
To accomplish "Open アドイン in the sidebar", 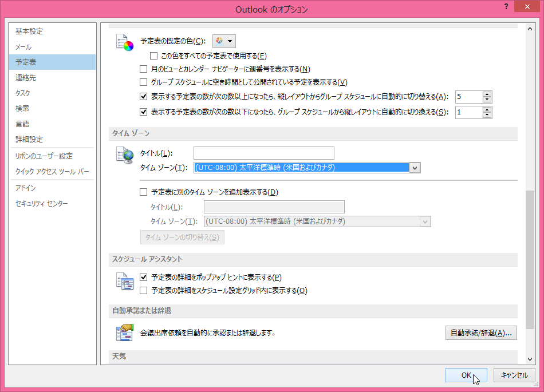I will (52, 188).
